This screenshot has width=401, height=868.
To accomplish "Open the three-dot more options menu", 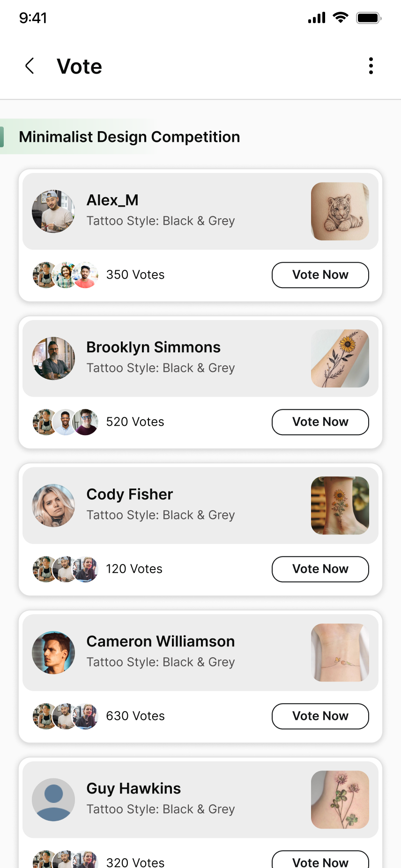I will (371, 66).
